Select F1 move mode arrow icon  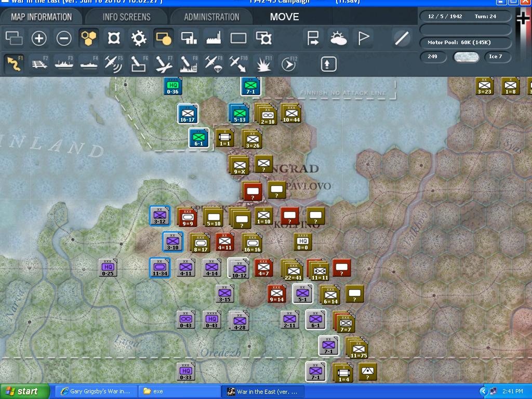(x=14, y=64)
